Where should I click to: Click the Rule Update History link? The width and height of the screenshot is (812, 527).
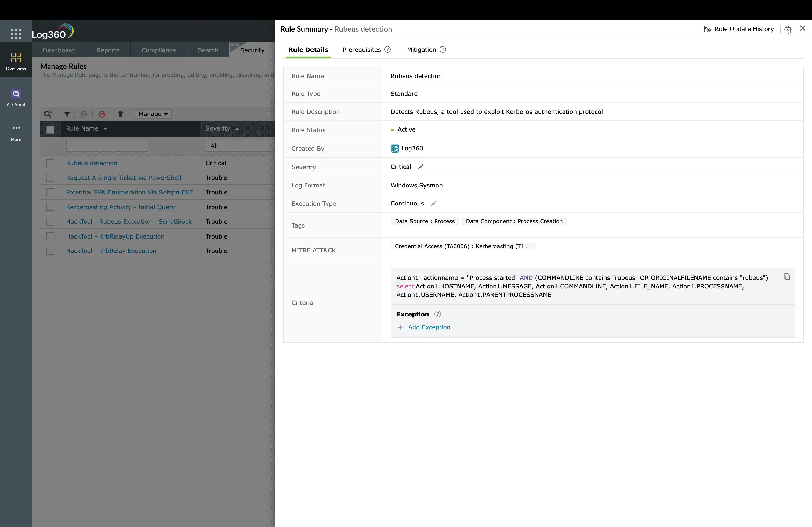[744, 29]
